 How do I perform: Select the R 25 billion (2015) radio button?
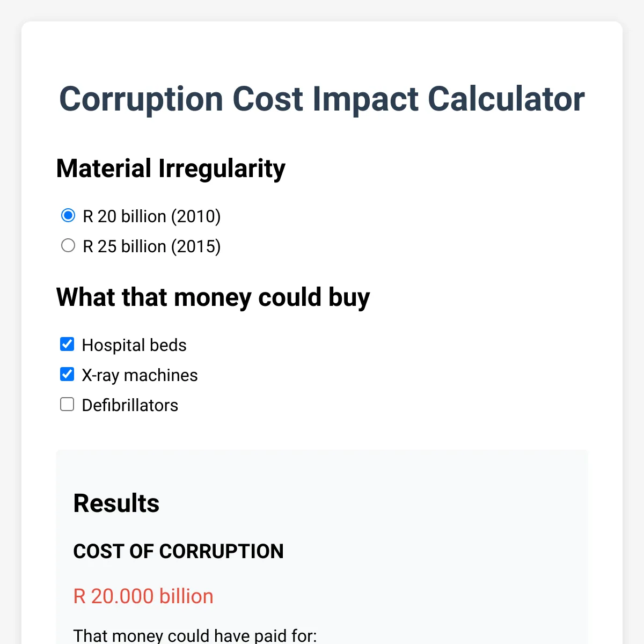[68, 246]
